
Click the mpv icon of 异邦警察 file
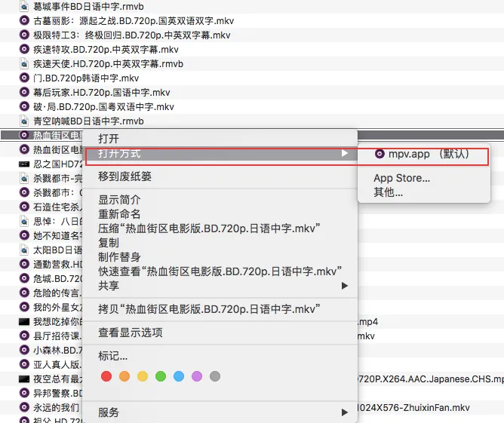click(x=24, y=393)
